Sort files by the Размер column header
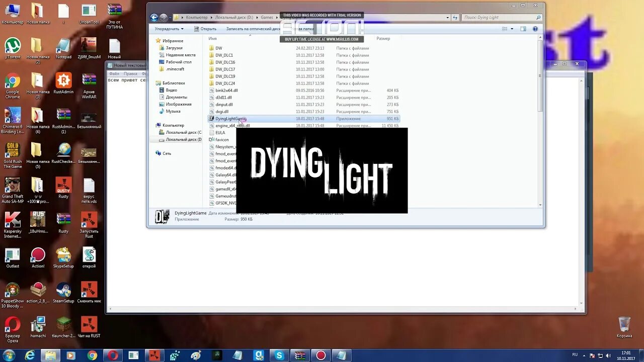This screenshot has height=362, width=644. coord(383,39)
